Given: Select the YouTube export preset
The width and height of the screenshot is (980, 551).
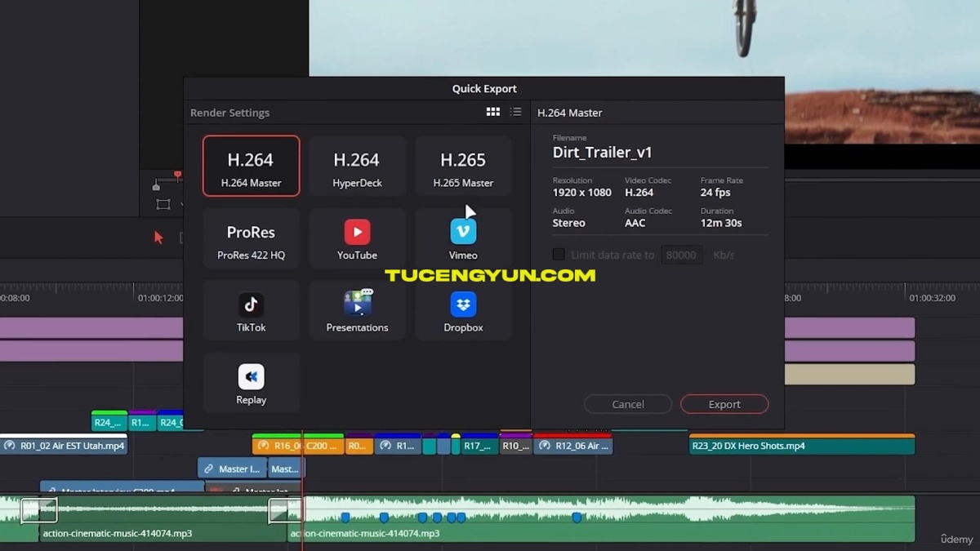Looking at the screenshot, I should (x=357, y=239).
